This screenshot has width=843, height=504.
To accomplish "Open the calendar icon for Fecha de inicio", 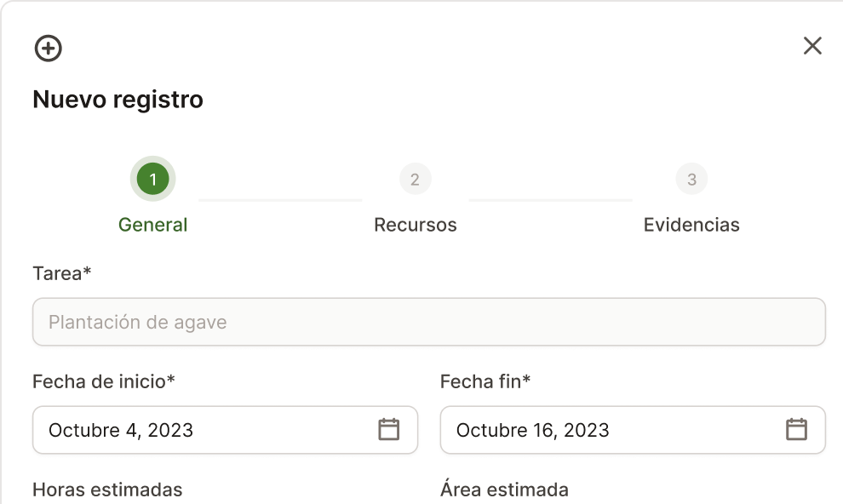I will coord(388,430).
